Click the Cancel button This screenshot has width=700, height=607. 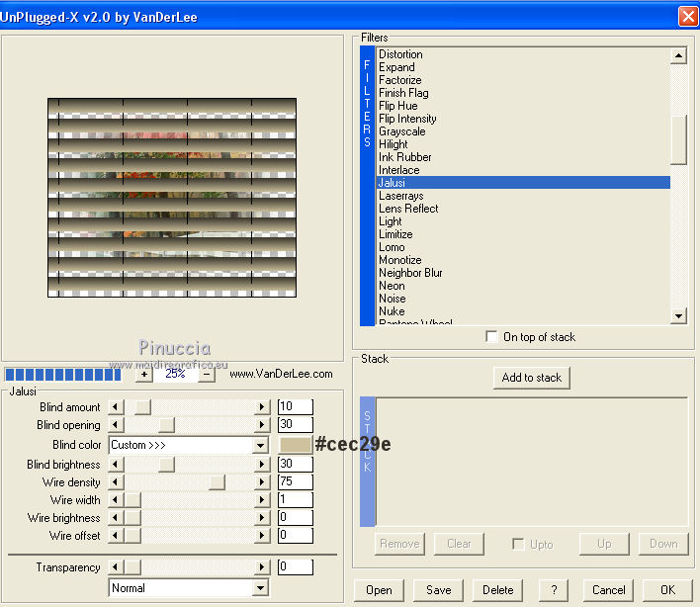(608, 590)
